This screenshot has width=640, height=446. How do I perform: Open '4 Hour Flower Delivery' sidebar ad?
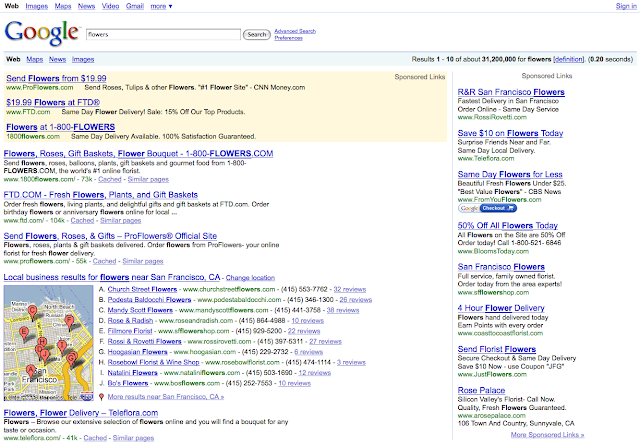click(x=501, y=308)
